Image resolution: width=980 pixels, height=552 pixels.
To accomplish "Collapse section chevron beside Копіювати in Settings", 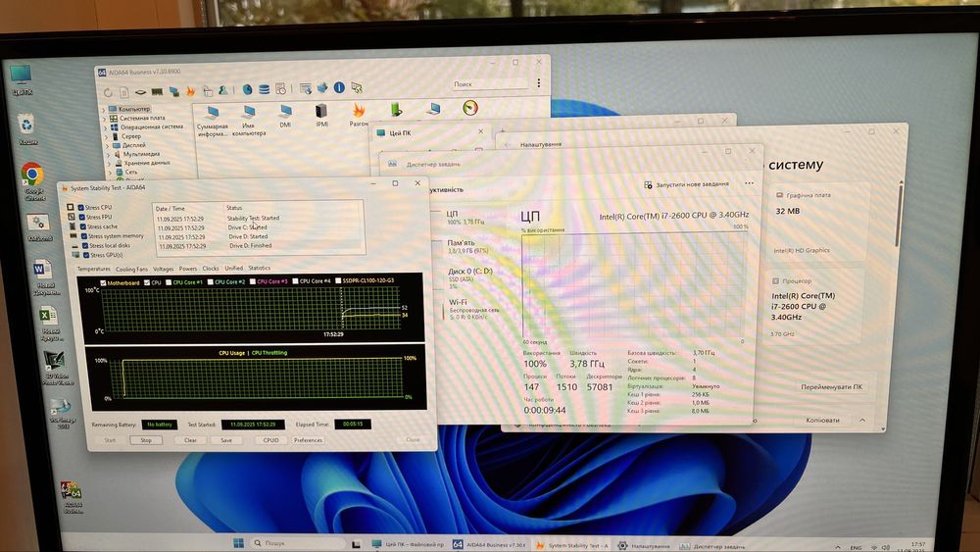I will click(862, 420).
